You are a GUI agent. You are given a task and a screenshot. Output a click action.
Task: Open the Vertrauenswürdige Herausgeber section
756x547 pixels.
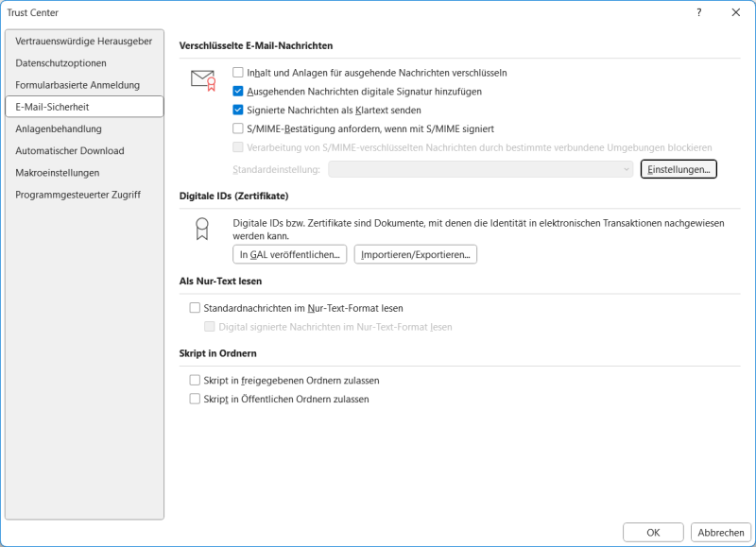83,42
